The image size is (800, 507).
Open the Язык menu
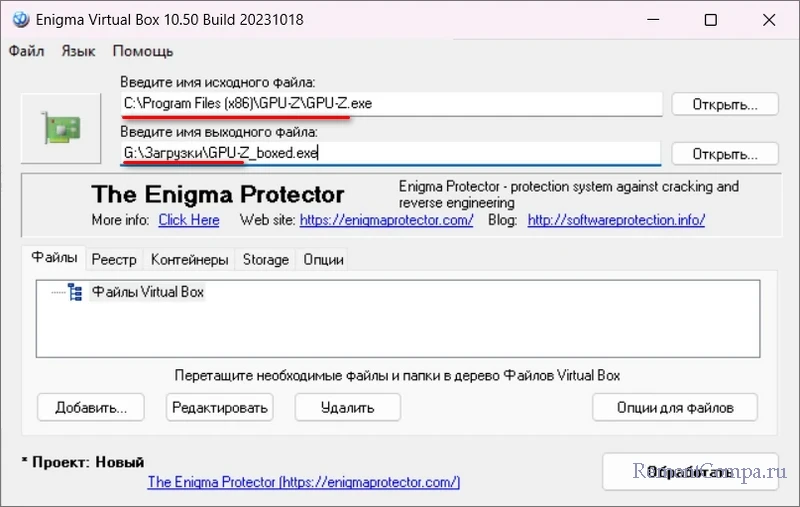click(78, 51)
